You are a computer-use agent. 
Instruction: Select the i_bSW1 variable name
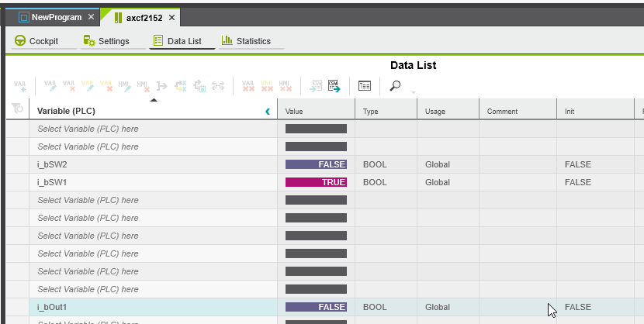point(52,182)
